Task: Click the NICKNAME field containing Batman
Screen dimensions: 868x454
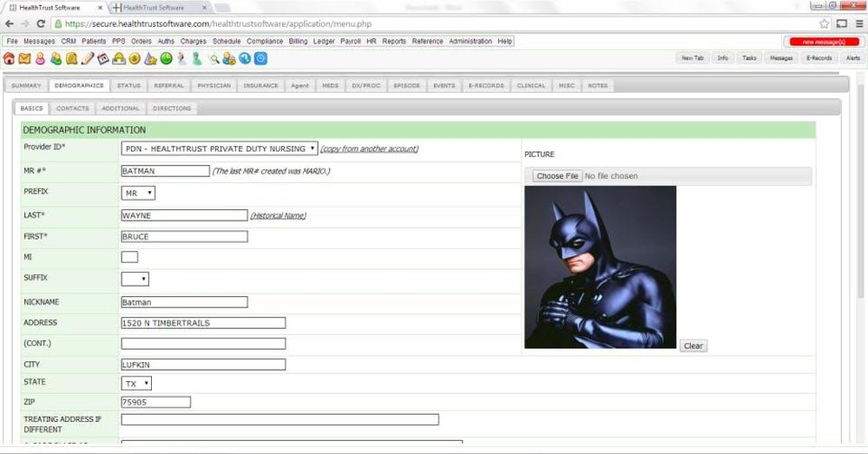Action: (x=184, y=302)
